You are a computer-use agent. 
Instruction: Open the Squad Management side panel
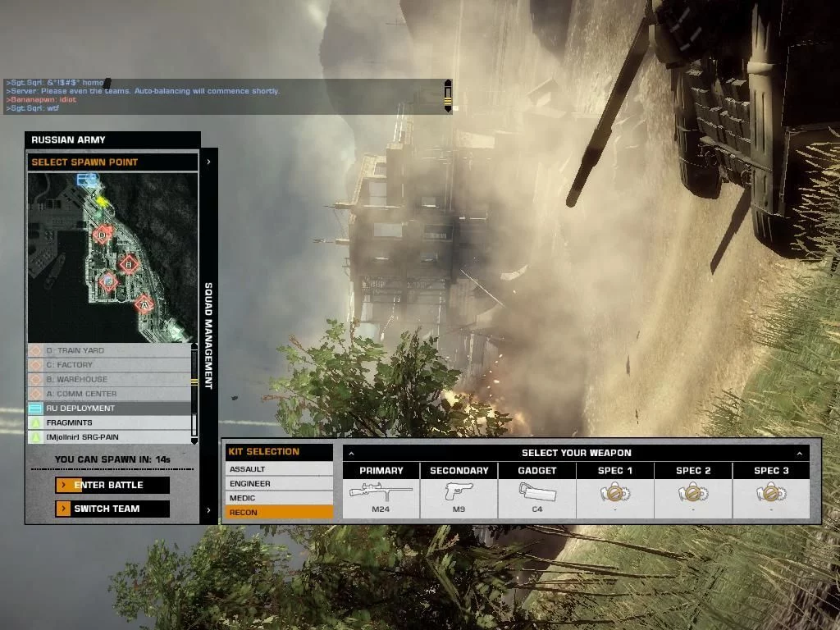pos(208,336)
